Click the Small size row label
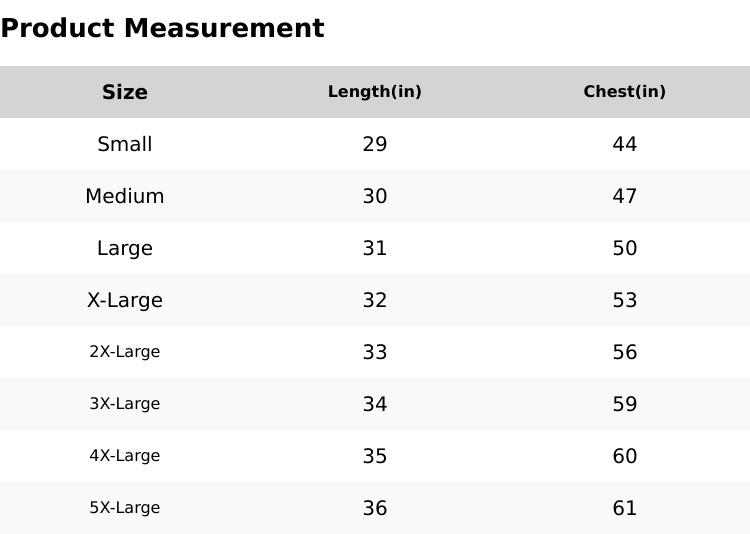 coord(125,144)
